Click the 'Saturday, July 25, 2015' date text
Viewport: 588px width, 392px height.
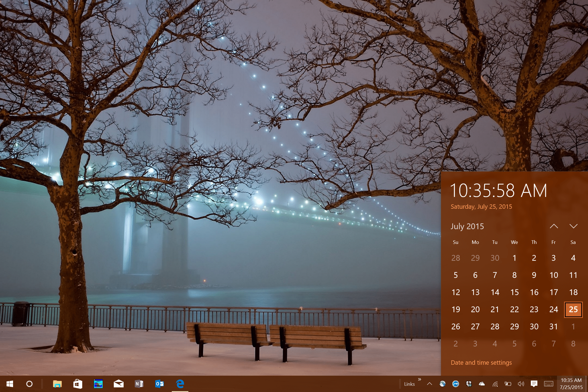point(481,207)
